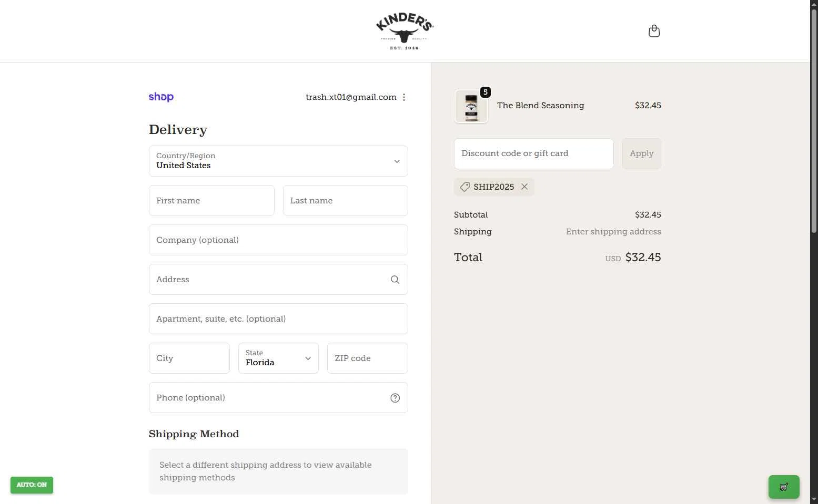Open account options three-dot menu
The image size is (818, 504).
tap(404, 97)
